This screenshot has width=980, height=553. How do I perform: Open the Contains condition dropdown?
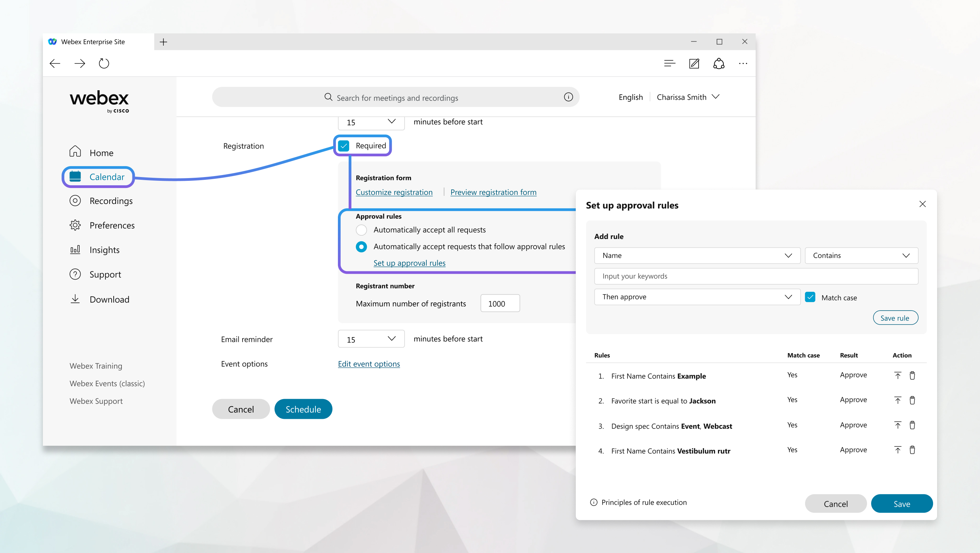pyautogui.click(x=861, y=255)
